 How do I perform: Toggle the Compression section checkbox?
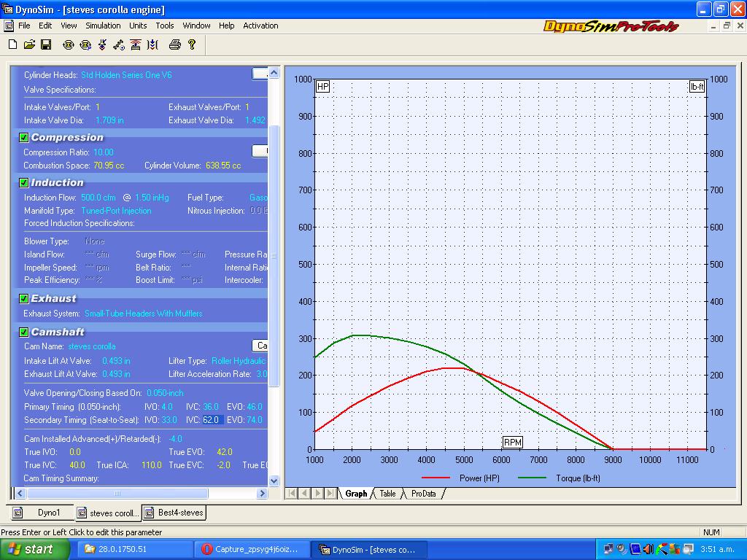pyautogui.click(x=23, y=138)
